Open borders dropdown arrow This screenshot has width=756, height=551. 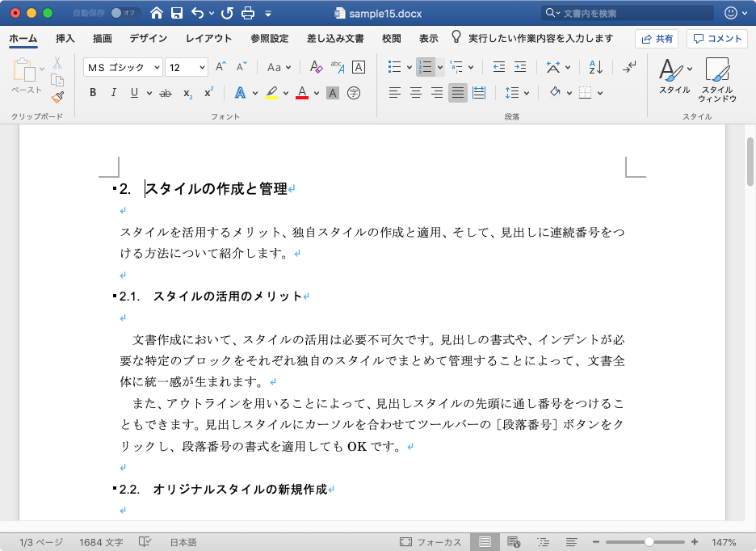click(x=600, y=93)
